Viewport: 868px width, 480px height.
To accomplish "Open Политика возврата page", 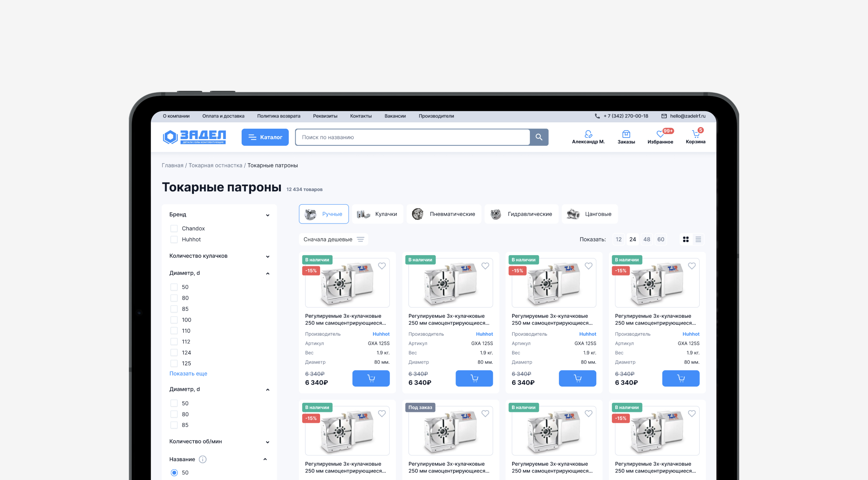I will tap(279, 116).
